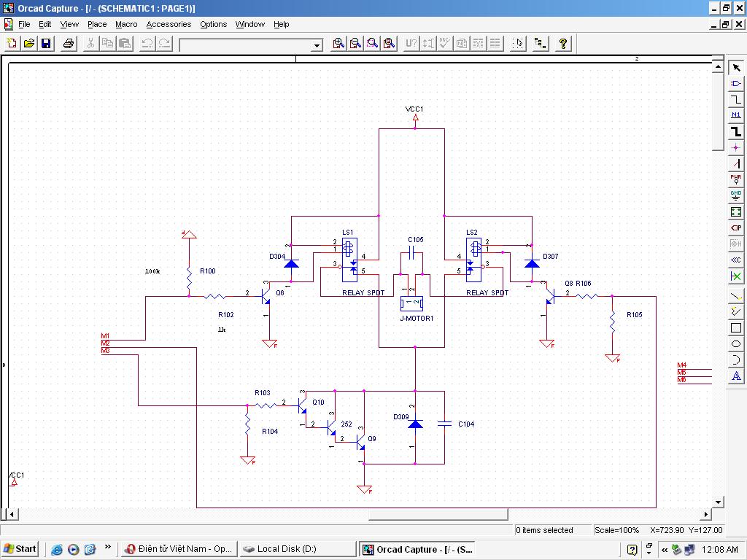The image size is (747, 560).
Task: Click the horizontal scrollbar left arrow
Action: click(x=12, y=514)
